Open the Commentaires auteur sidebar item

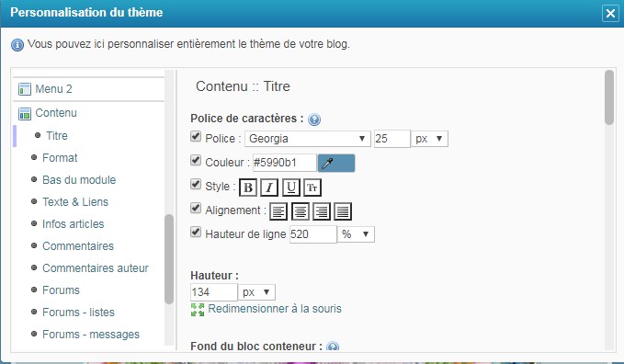coord(96,268)
